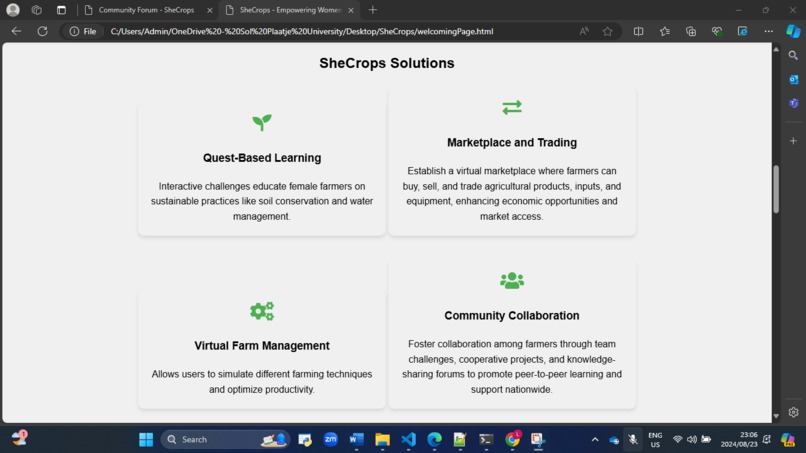Click the Virtual Farm Management card title
The width and height of the screenshot is (806, 453).
pyautogui.click(x=262, y=346)
